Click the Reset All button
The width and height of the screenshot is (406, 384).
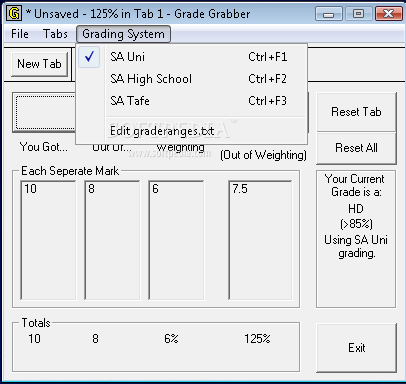pos(356,148)
